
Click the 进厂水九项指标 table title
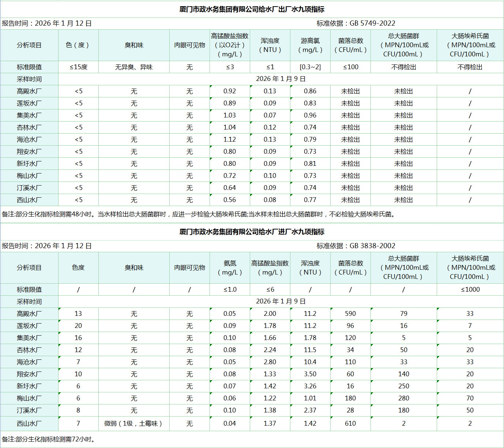[252, 232]
